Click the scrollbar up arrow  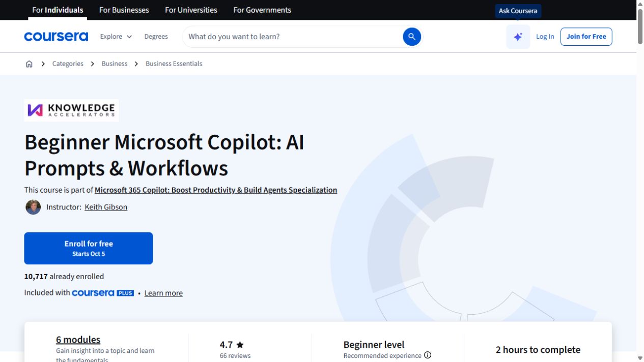point(640,4)
